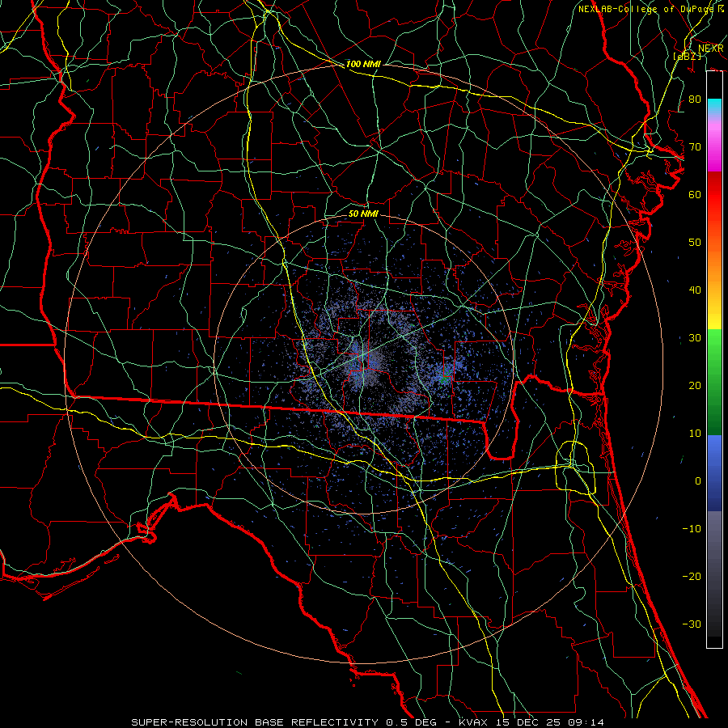Click the "50 NMI" range ring label
Viewport: 728px width, 728px height.
pyautogui.click(x=363, y=214)
